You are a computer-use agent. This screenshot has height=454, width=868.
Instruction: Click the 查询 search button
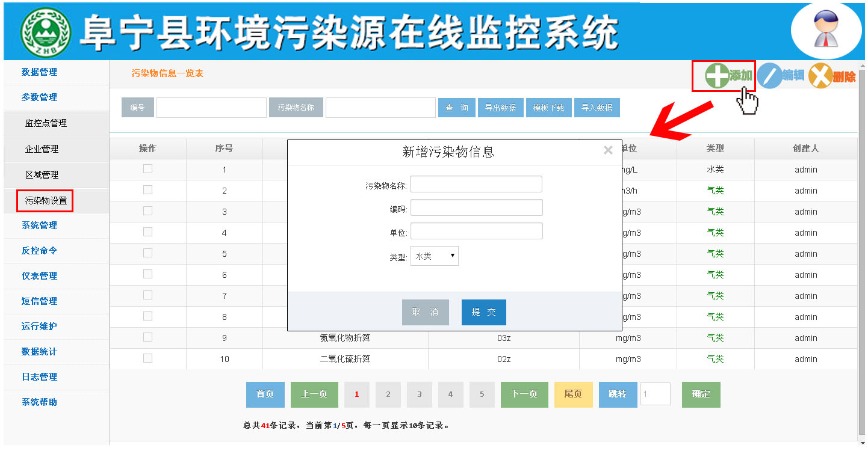point(457,108)
